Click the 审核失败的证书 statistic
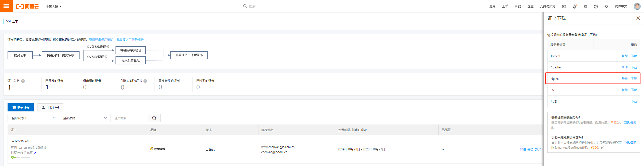Viewport: 644px width, 166px height. [x=169, y=85]
